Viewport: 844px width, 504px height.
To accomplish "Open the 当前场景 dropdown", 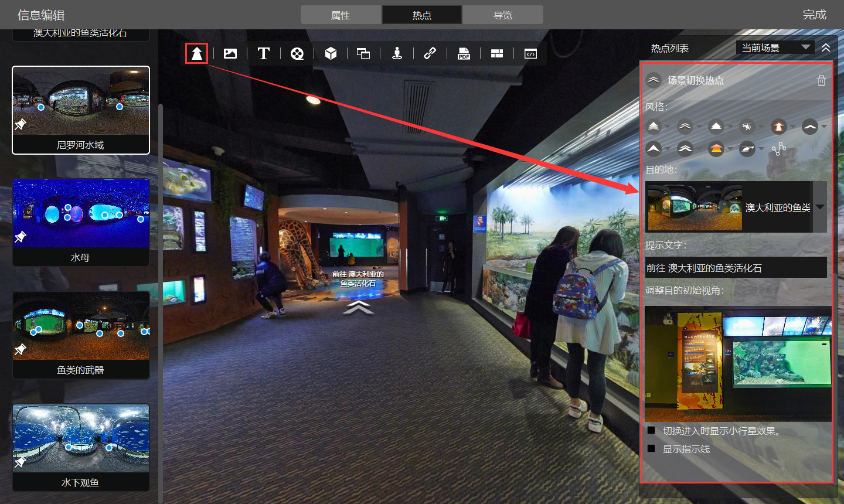I will click(775, 47).
